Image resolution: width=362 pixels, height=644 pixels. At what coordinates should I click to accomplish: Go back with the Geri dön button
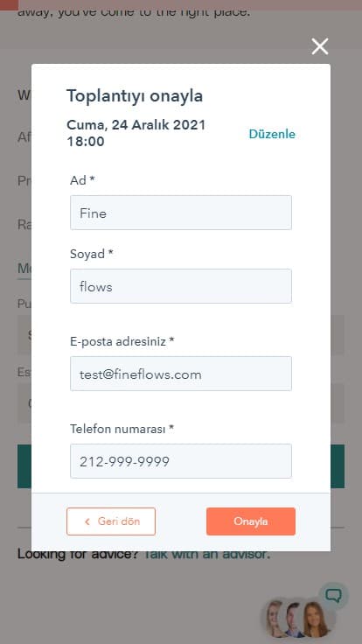(111, 521)
